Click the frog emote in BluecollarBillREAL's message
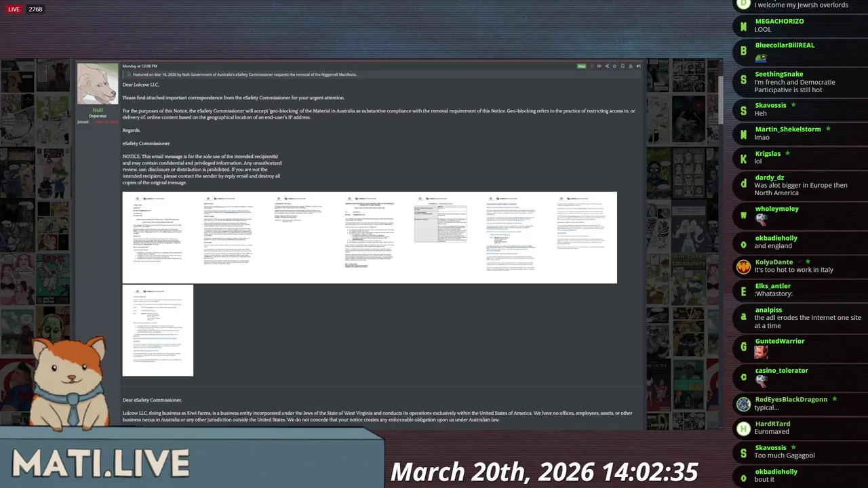 pyautogui.click(x=761, y=58)
